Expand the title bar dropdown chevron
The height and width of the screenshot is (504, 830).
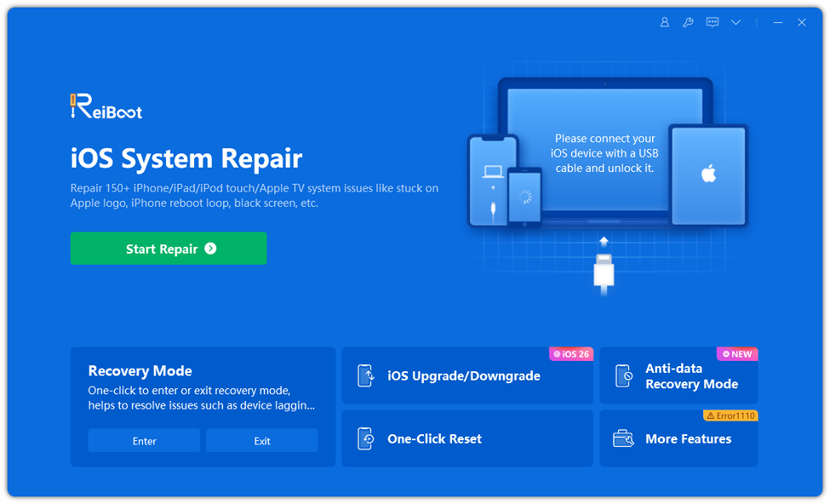pos(736,22)
